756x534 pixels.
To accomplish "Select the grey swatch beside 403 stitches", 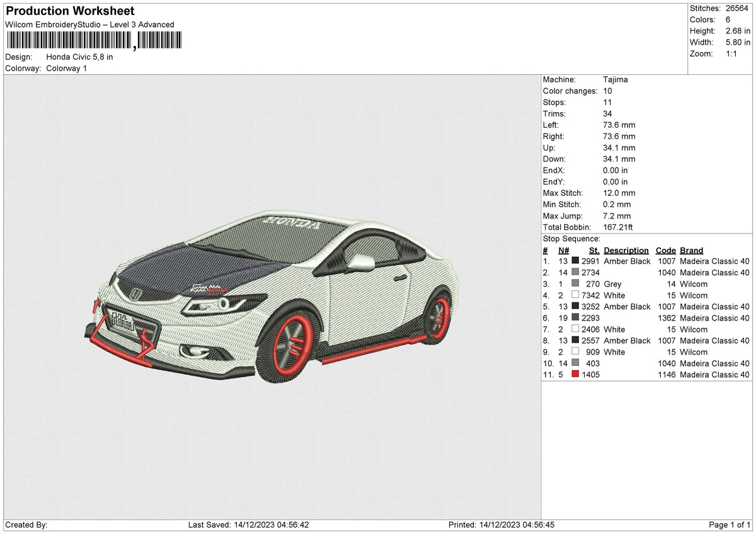I will [575, 363].
